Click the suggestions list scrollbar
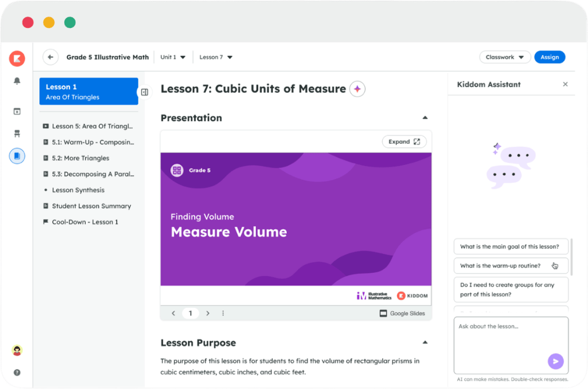This screenshot has width=588, height=389. click(x=572, y=257)
